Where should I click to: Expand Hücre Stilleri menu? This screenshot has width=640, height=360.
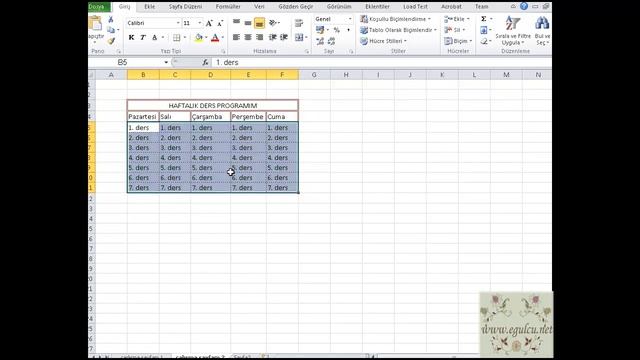pyautogui.click(x=383, y=41)
